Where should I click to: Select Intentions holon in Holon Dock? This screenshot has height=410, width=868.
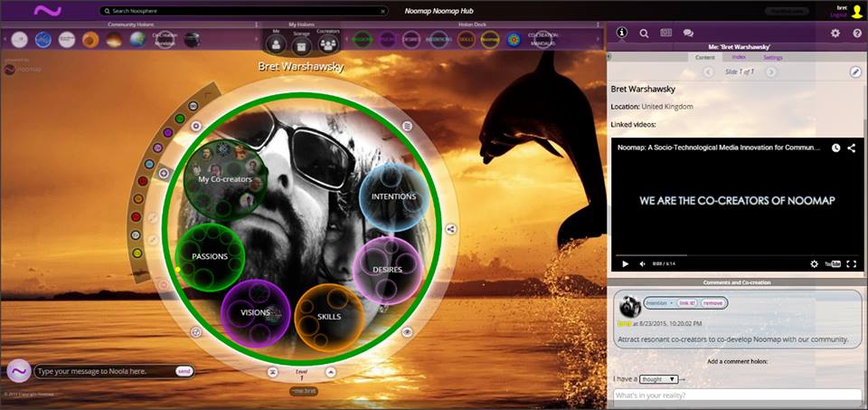click(439, 39)
